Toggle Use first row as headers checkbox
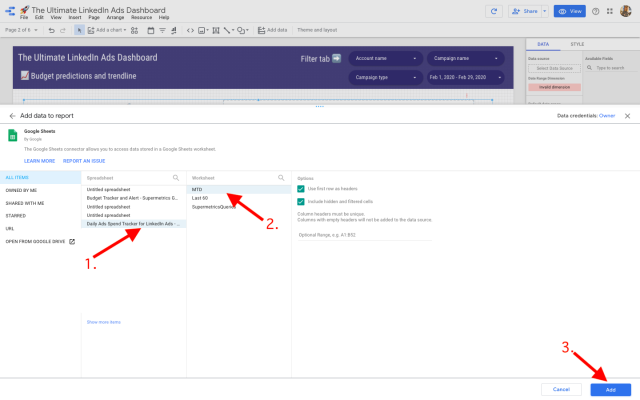Viewport: 640px width, 400px height. [301, 188]
